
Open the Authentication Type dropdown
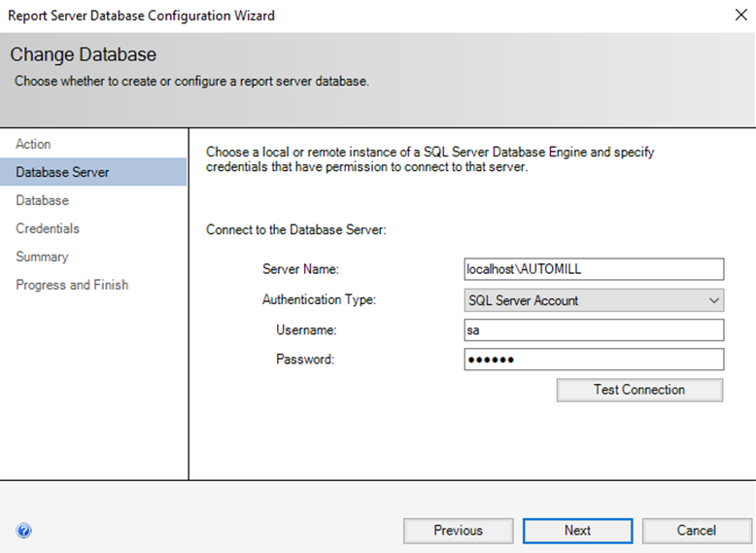click(x=594, y=300)
